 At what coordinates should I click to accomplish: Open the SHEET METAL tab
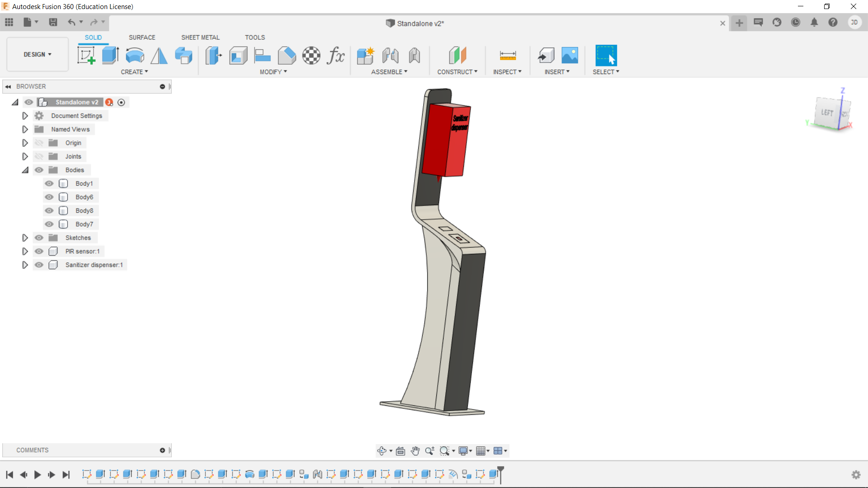point(200,38)
